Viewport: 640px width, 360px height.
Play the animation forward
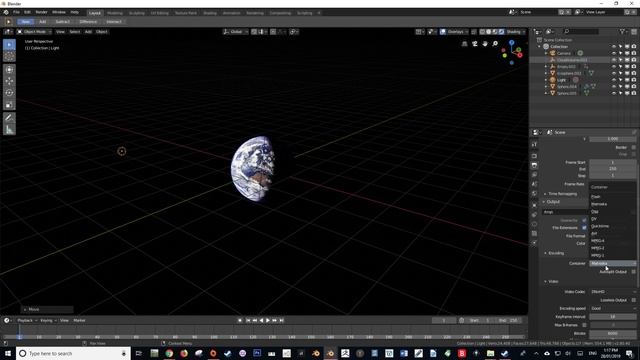(268, 320)
